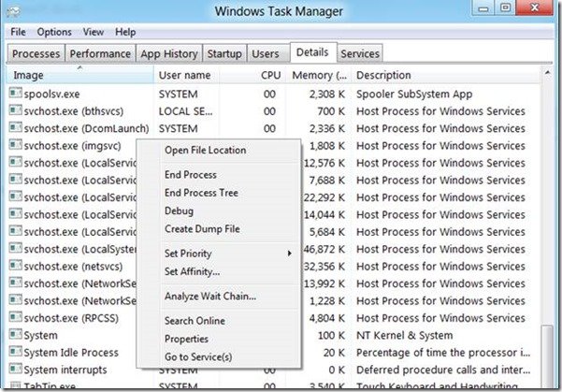Sort processes by the CPU column
Image resolution: width=562 pixels, height=392 pixels.
(270, 75)
